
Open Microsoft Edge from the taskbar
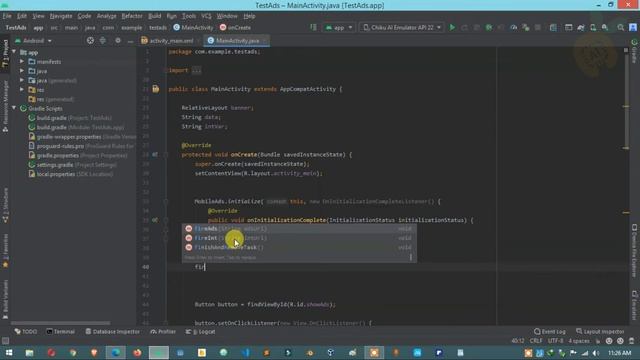[116, 353]
